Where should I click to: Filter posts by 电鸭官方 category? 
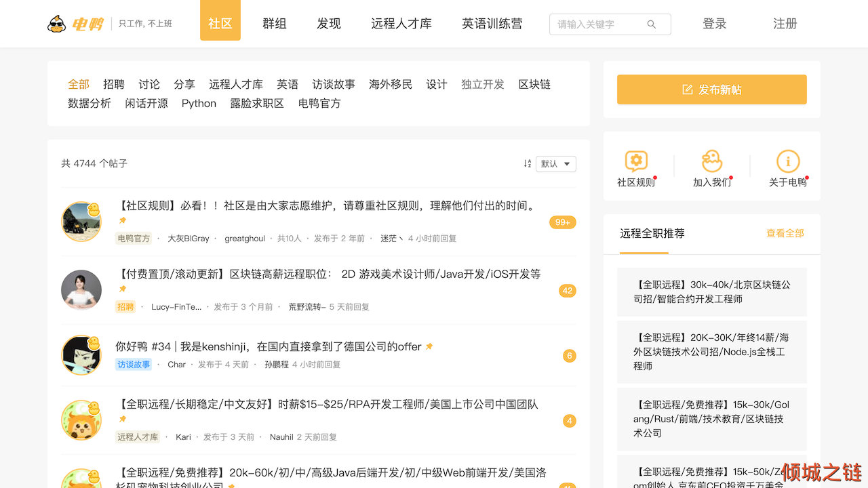(x=319, y=103)
